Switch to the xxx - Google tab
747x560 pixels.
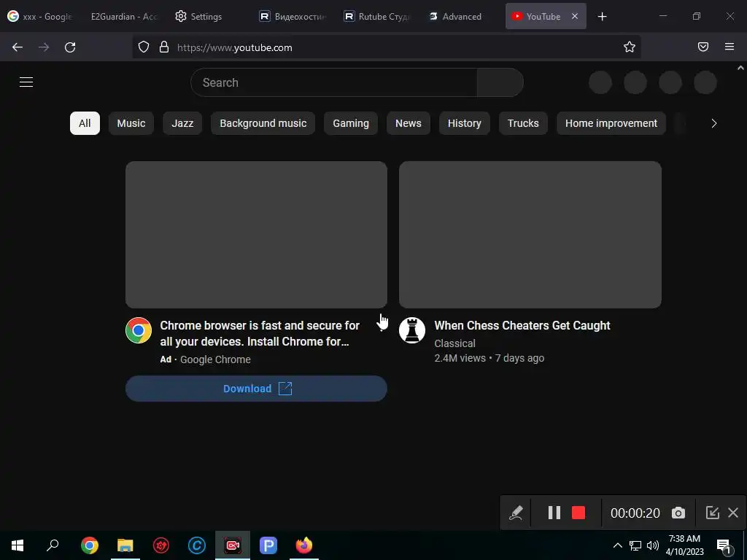tap(41, 17)
